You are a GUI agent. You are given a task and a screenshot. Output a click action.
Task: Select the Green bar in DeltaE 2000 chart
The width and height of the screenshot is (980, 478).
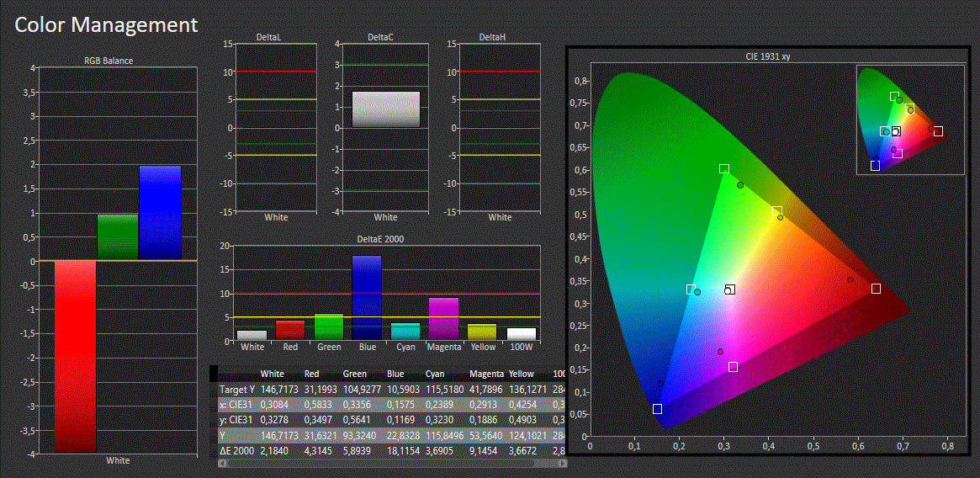[328, 327]
